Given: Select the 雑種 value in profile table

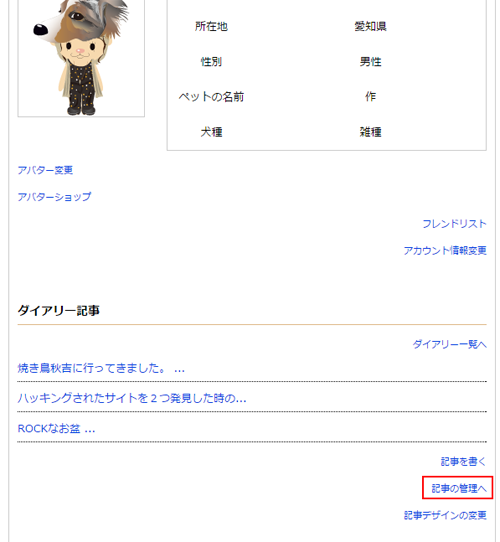Looking at the screenshot, I should (370, 132).
